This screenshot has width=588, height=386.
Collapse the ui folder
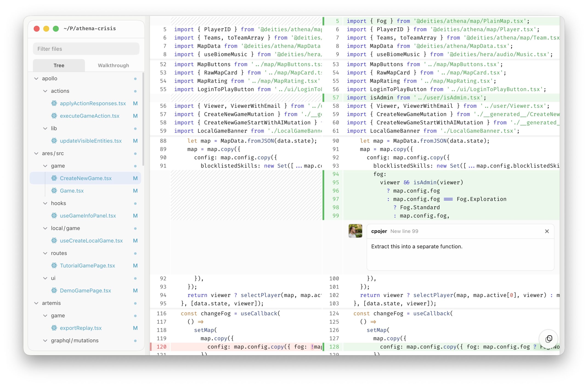[x=45, y=278]
